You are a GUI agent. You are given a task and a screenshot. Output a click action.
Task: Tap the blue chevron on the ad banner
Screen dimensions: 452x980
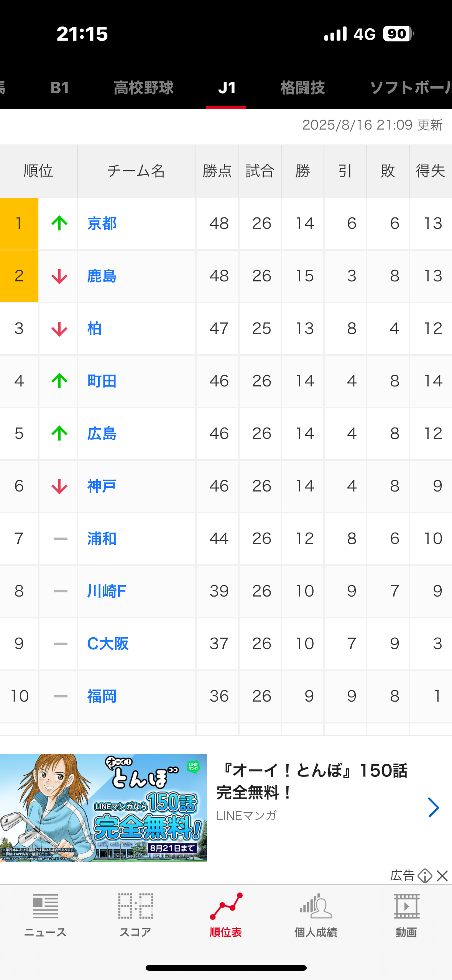click(434, 807)
